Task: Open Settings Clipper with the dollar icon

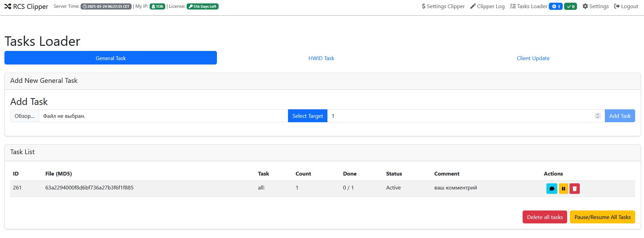Action: (x=443, y=6)
